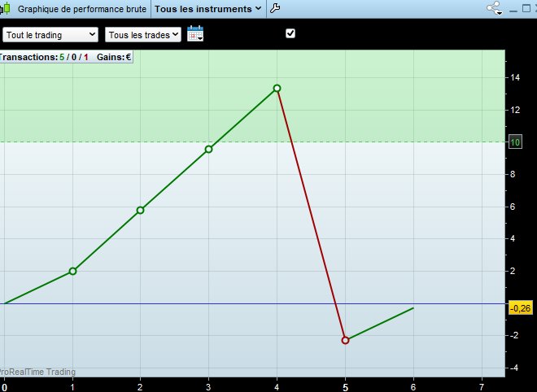The height and width of the screenshot is (392, 537).
Task: Click y-axis value 14
Action: pyautogui.click(x=515, y=77)
